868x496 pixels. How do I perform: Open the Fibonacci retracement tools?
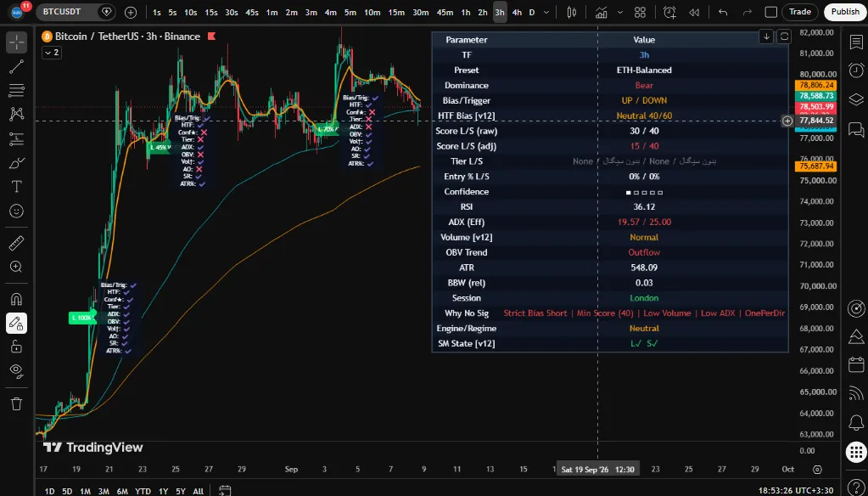pyautogui.click(x=17, y=90)
